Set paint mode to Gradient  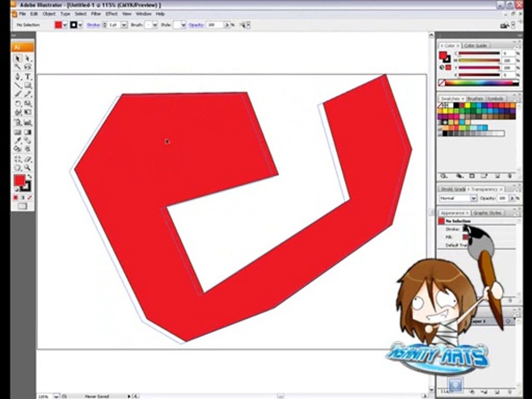coord(23,197)
